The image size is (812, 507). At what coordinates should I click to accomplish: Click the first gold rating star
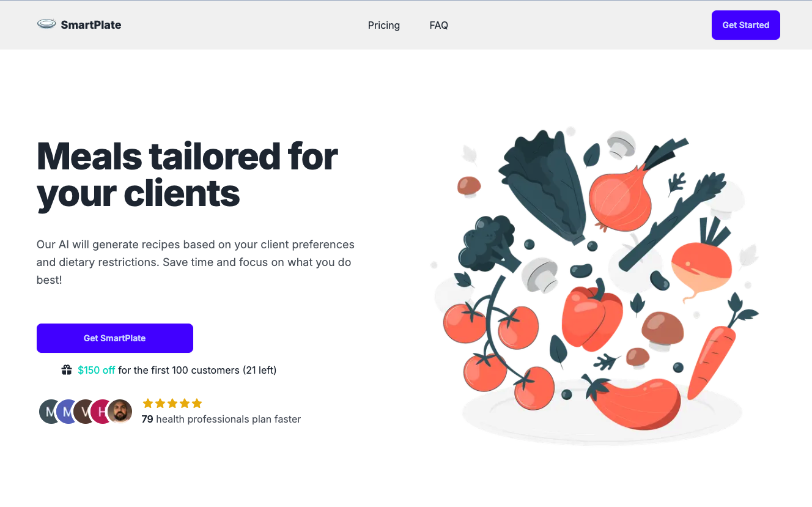147,404
